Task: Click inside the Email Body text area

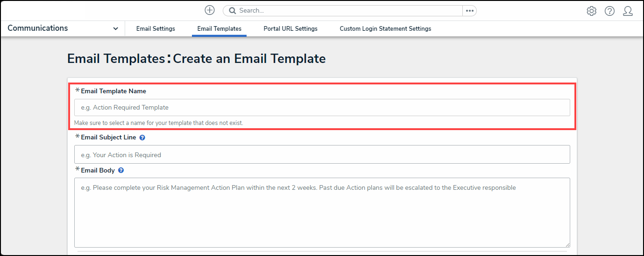Action: [x=322, y=213]
